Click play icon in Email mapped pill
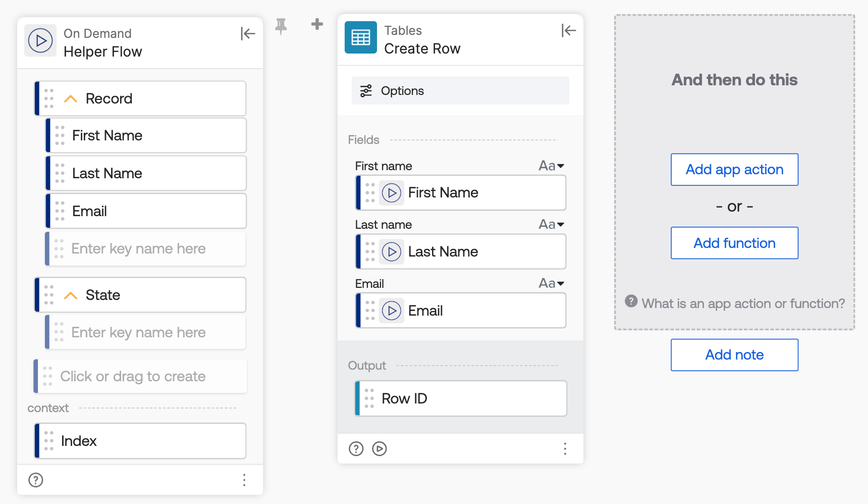This screenshot has height=504, width=868. 392,311
